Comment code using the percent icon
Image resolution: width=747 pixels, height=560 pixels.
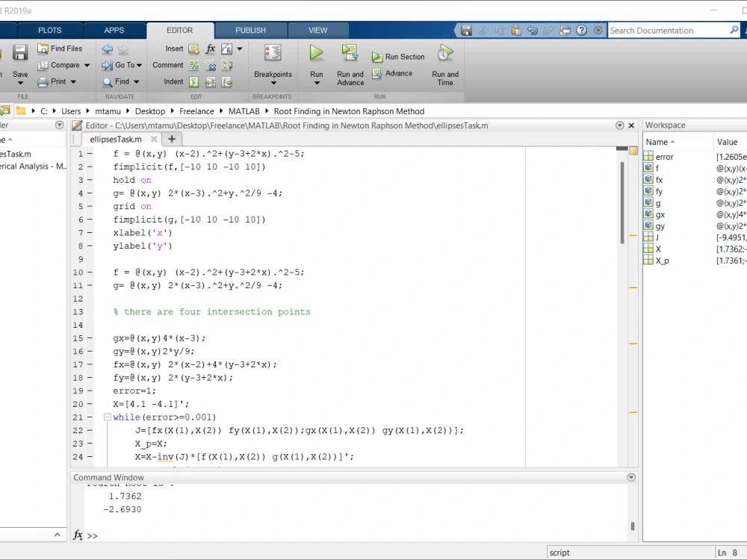click(193, 65)
